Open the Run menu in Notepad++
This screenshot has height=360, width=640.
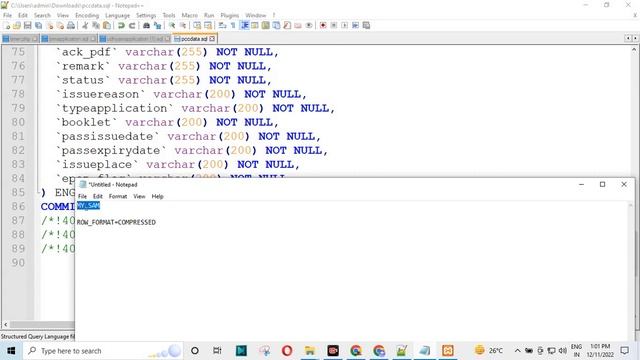(209, 15)
